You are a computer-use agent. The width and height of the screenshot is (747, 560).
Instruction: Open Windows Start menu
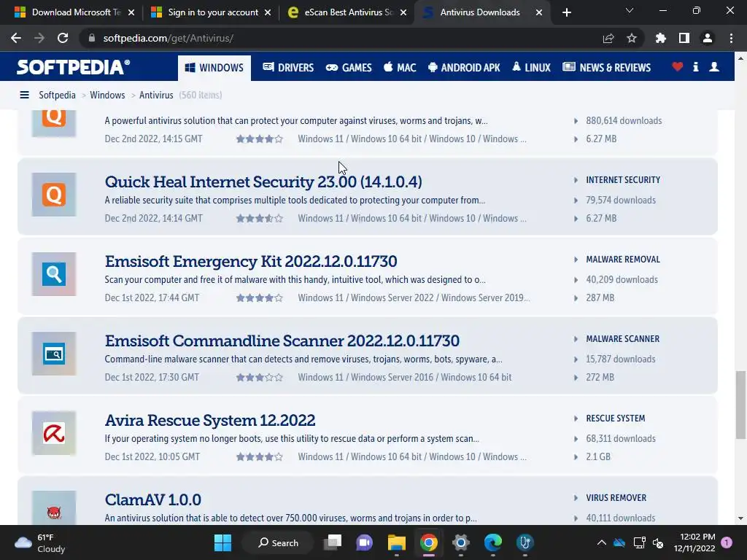tap(222, 542)
